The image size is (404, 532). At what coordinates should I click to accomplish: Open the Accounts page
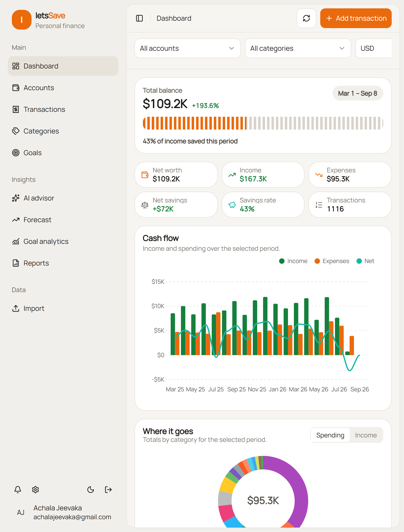point(63,88)
